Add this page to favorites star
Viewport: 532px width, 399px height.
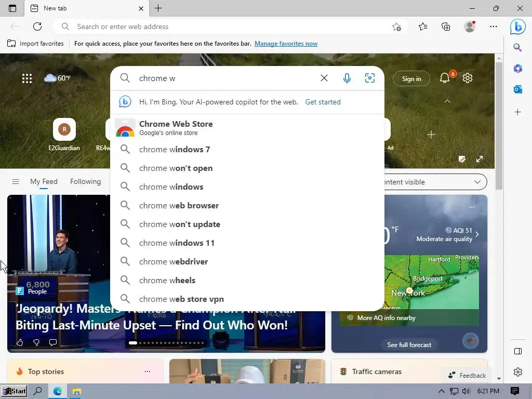point(396,27)
